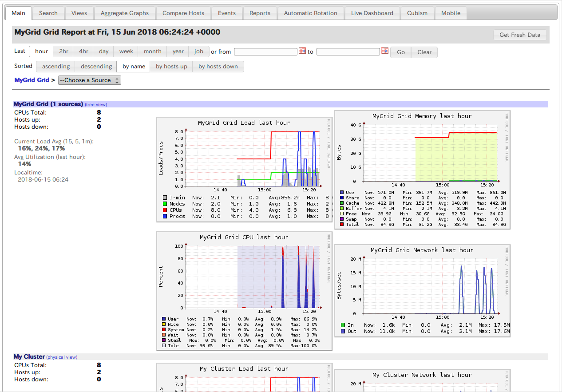
Task: Select the 'month' time range
Action: [x=152, y=51]
